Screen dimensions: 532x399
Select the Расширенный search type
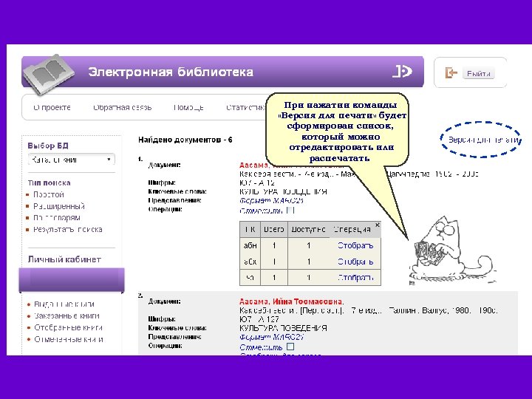click(59, 206)
